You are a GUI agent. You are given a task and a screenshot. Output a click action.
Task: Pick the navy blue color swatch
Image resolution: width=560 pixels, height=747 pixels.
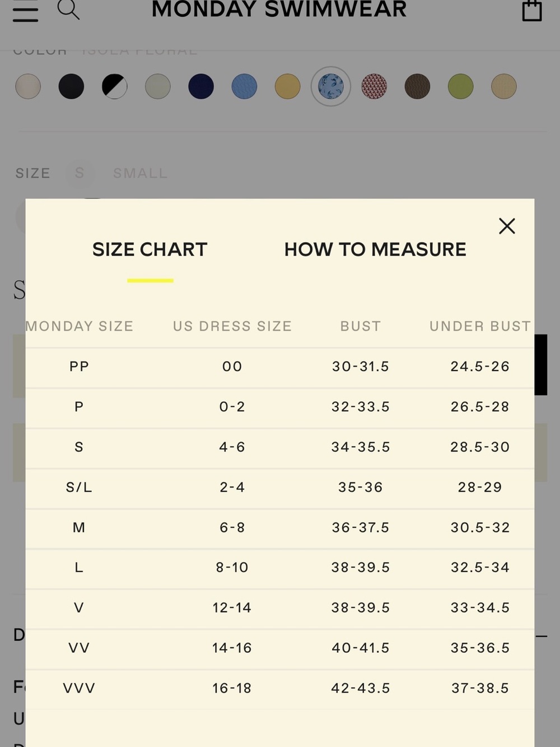201,87
